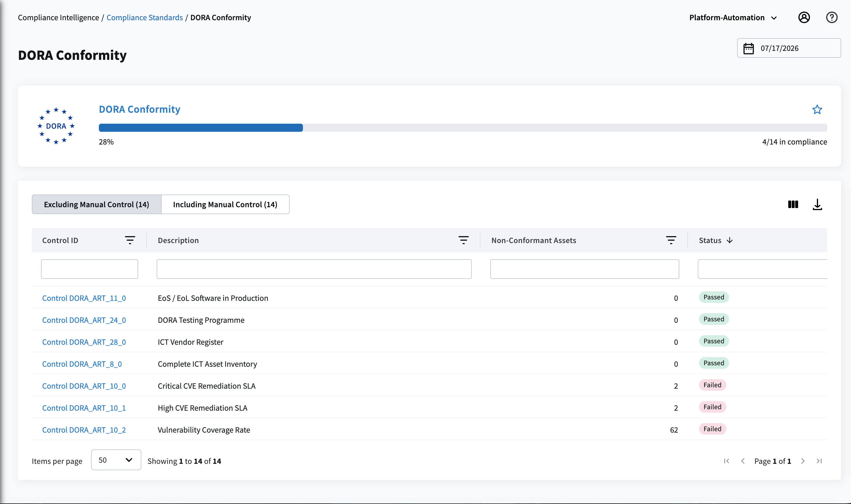Click the calendar icon in date field
Image resolution: width=851 pixels, height=504 pixels.
[748, 48]
